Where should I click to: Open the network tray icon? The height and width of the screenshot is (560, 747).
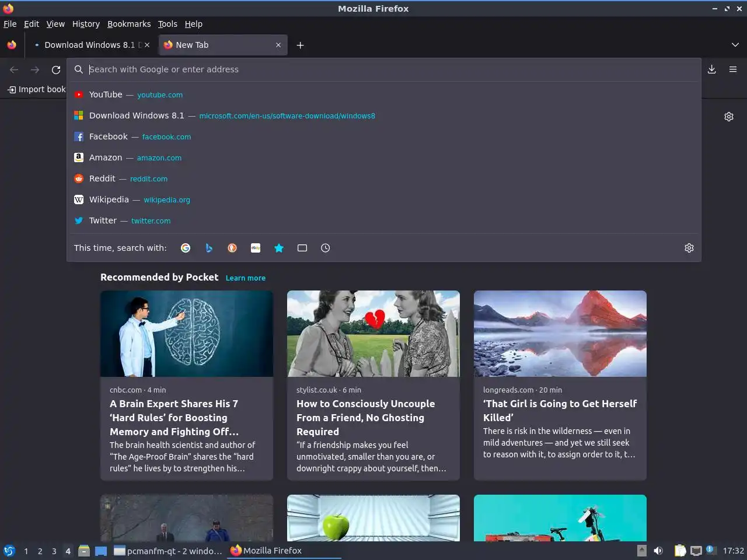pos(696,551)
